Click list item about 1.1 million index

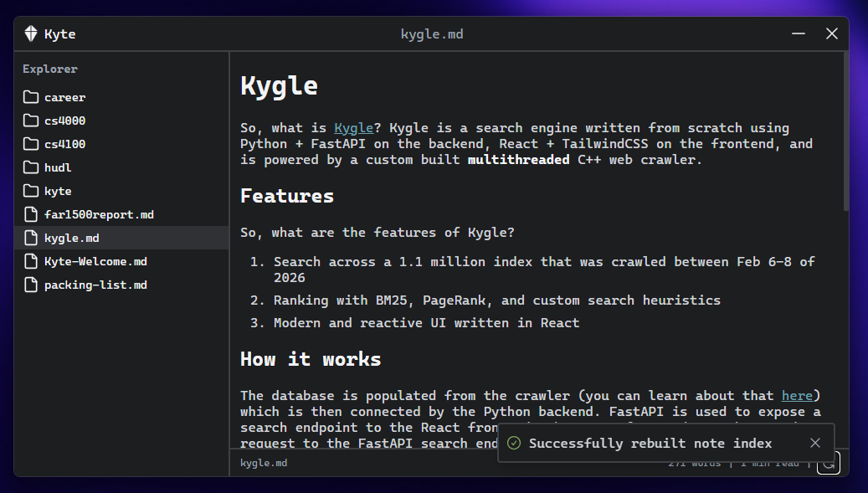click(544, 270)
